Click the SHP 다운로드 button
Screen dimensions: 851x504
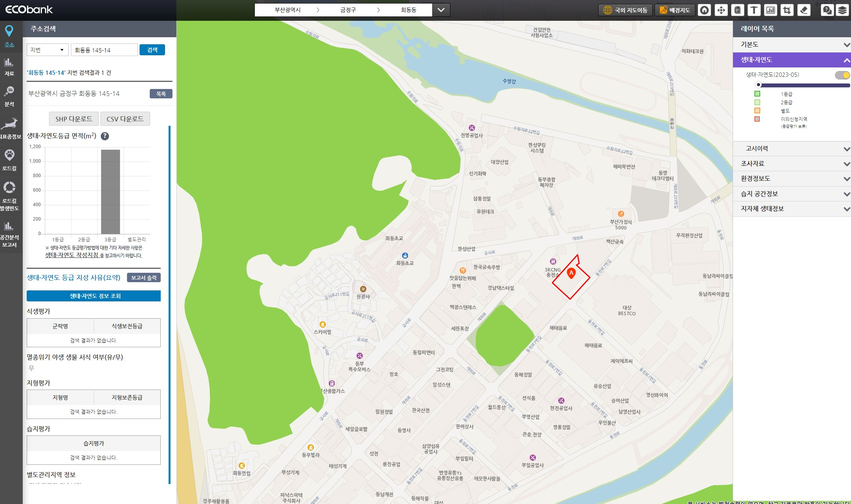[74, 119]
